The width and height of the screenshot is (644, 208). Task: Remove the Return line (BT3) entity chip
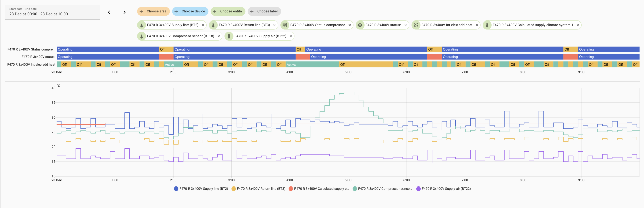[x=274, y=25]
